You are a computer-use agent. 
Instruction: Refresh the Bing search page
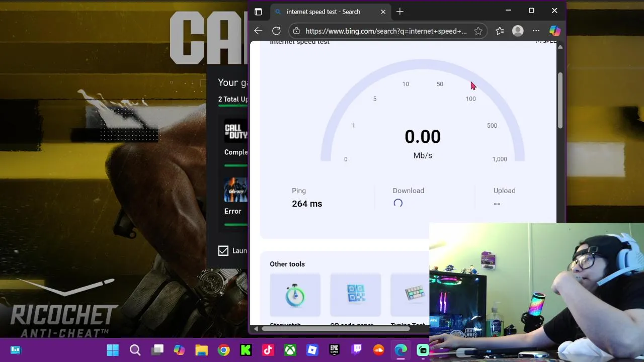coord(276,31)
